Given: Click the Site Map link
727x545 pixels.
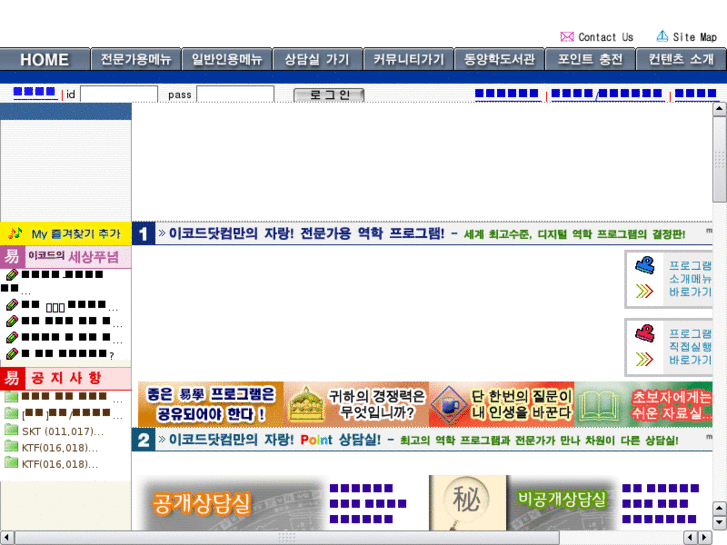Looking at the screenshot, I should (695, 37).
